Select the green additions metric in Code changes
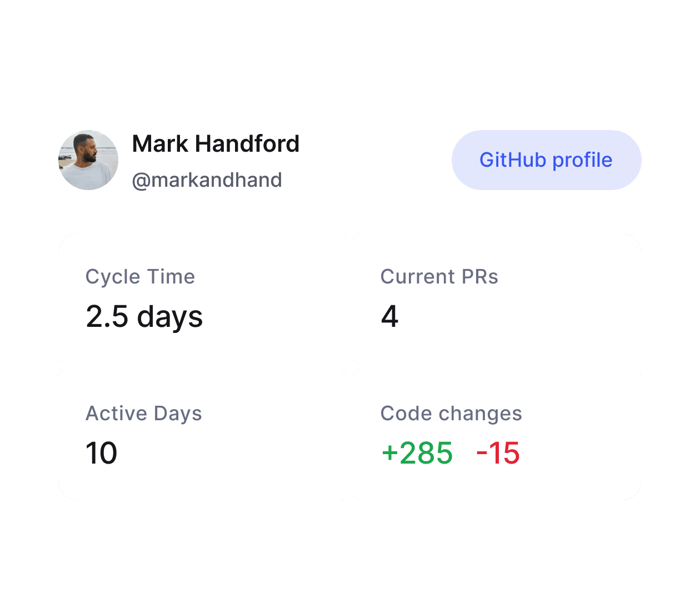This screenshot has width=700, height=597. (417, 453)
